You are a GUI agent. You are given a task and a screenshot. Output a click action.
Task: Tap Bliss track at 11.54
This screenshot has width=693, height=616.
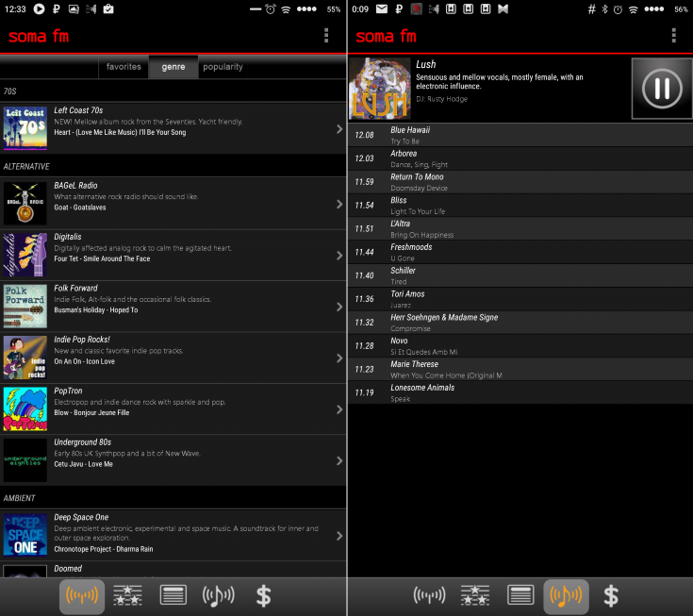pos(520,206)
